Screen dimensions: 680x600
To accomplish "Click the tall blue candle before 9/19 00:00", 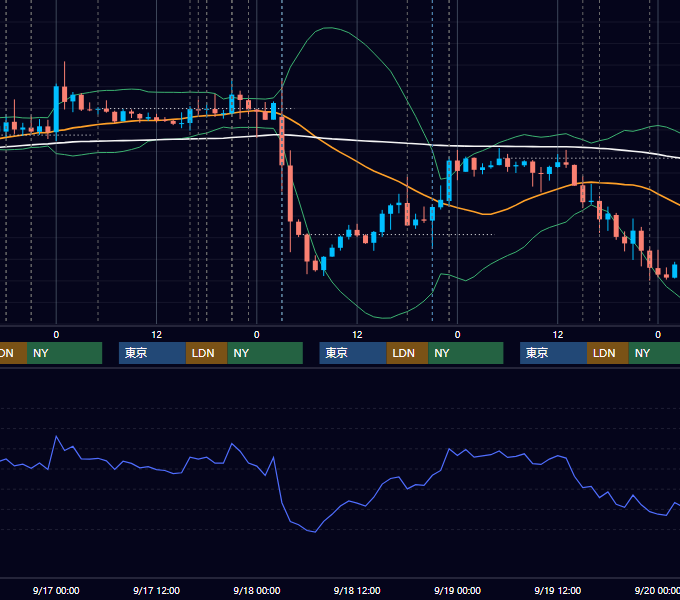I will tap(449, 181).
